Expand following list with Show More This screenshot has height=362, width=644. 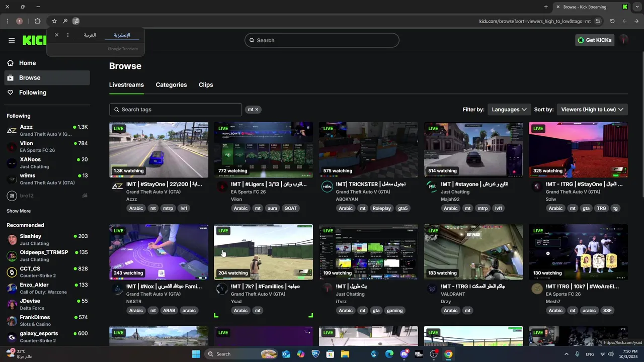(19, 211)
